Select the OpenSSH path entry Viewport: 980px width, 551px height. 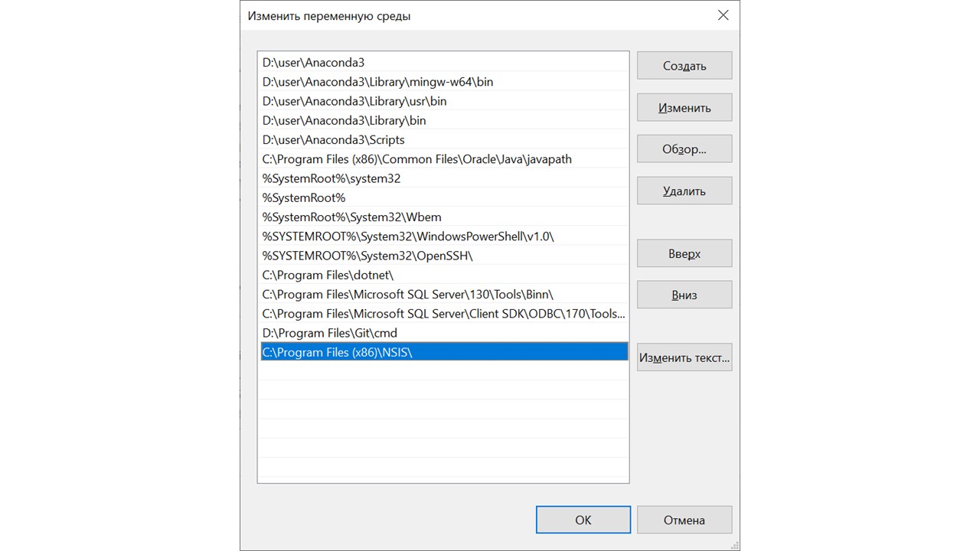point(367,256)
